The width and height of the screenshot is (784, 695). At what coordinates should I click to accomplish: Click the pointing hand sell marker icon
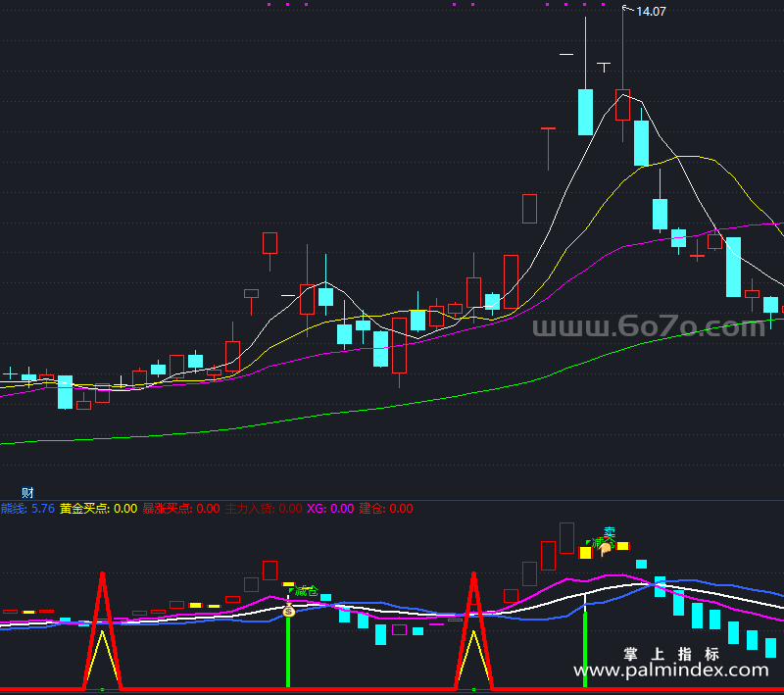pyautogui.click(x=605, y=549)
